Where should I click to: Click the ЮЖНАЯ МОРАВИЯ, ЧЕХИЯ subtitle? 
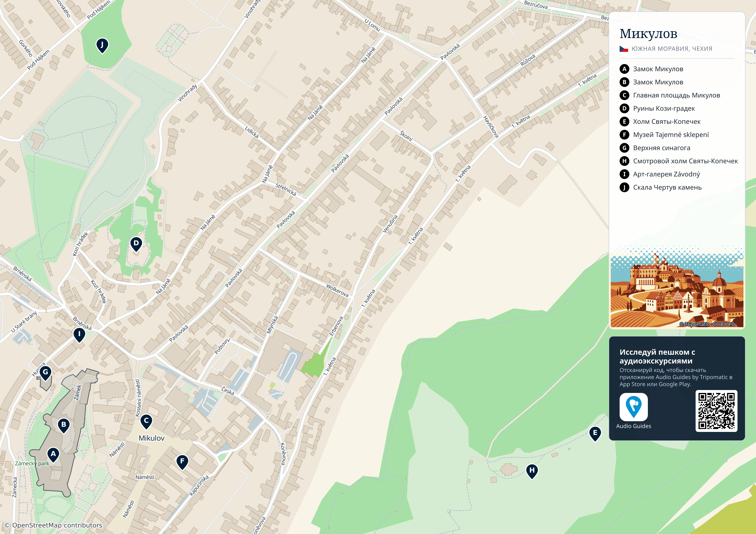(x=672, y=49)
